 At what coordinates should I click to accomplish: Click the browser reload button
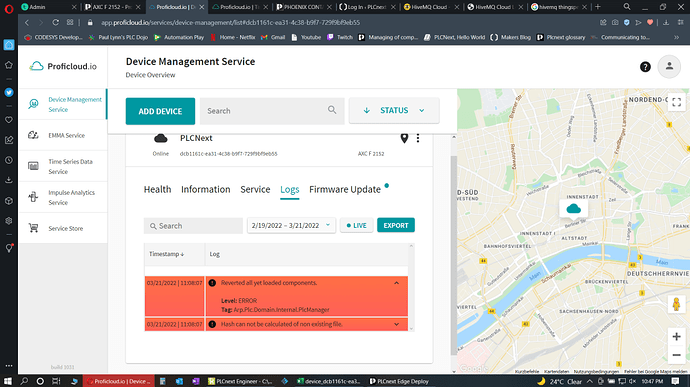(55, 22)
